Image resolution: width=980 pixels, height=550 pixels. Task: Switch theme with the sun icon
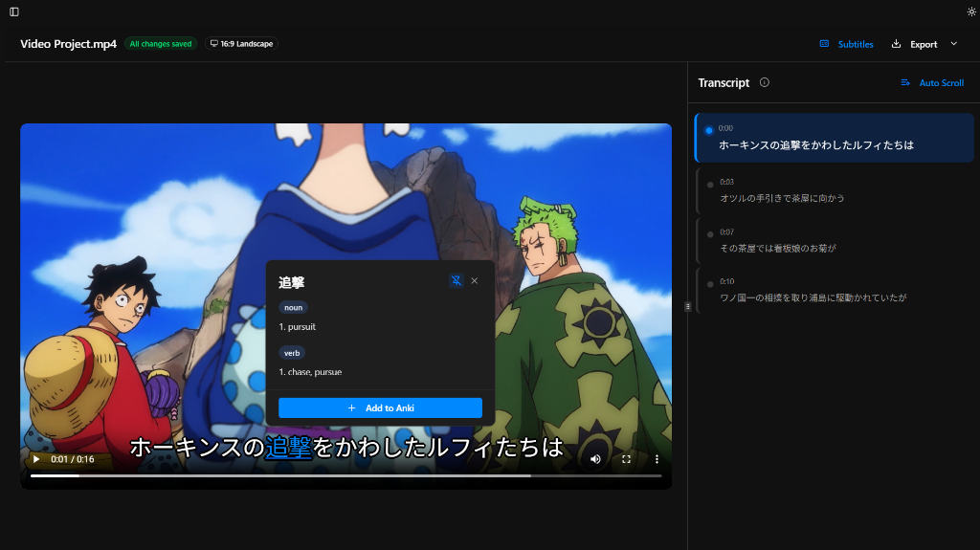pyautogui.click(x=971, y=11)
